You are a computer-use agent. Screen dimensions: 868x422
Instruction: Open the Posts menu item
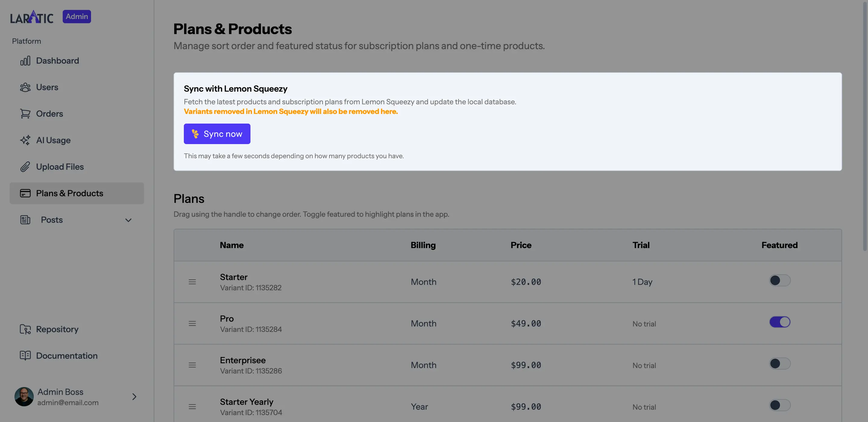tap(52, 220)
